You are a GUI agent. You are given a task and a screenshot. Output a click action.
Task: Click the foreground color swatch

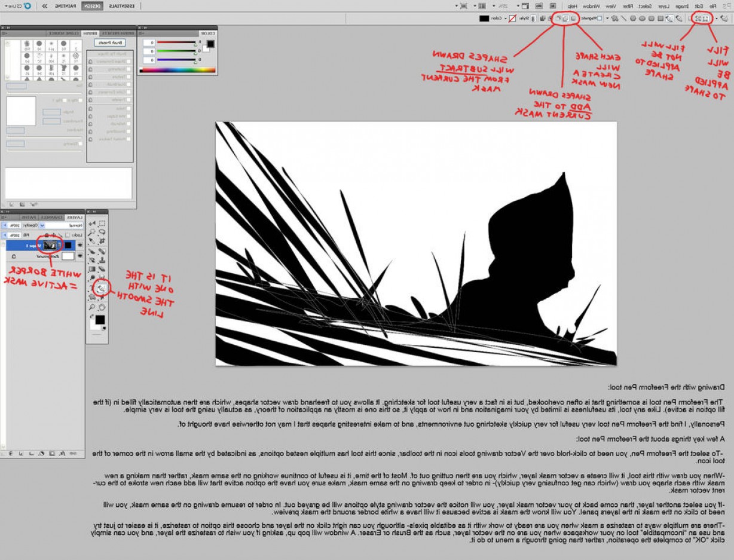point(100,320)
